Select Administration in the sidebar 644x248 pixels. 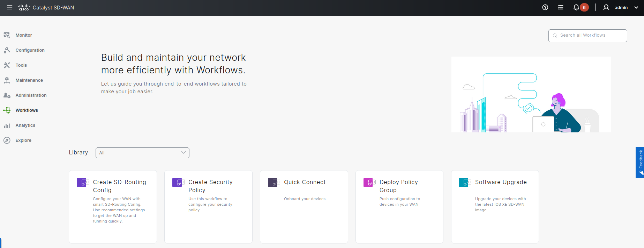pos(31,95)
